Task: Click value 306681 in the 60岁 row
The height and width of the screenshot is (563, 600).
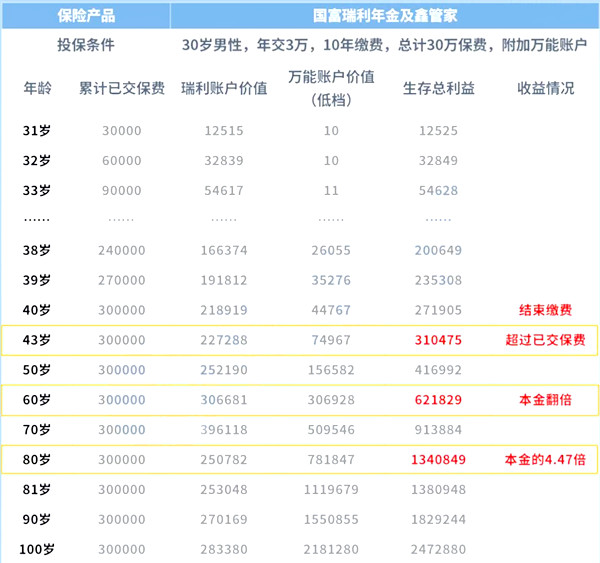Action: (224, 400)
